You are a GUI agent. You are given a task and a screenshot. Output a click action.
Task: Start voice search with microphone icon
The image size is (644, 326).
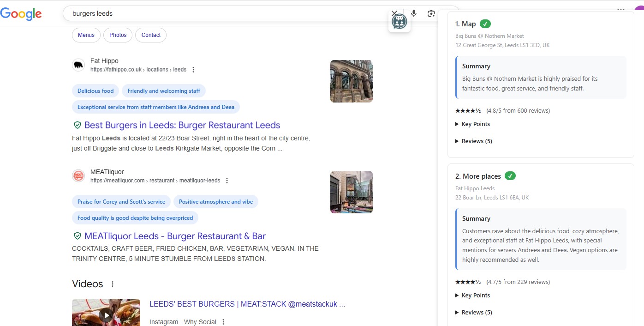[x=414, y=13]
